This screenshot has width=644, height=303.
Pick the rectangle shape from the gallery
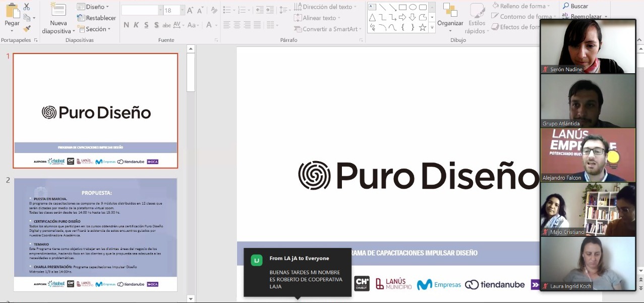pos(402,7)
